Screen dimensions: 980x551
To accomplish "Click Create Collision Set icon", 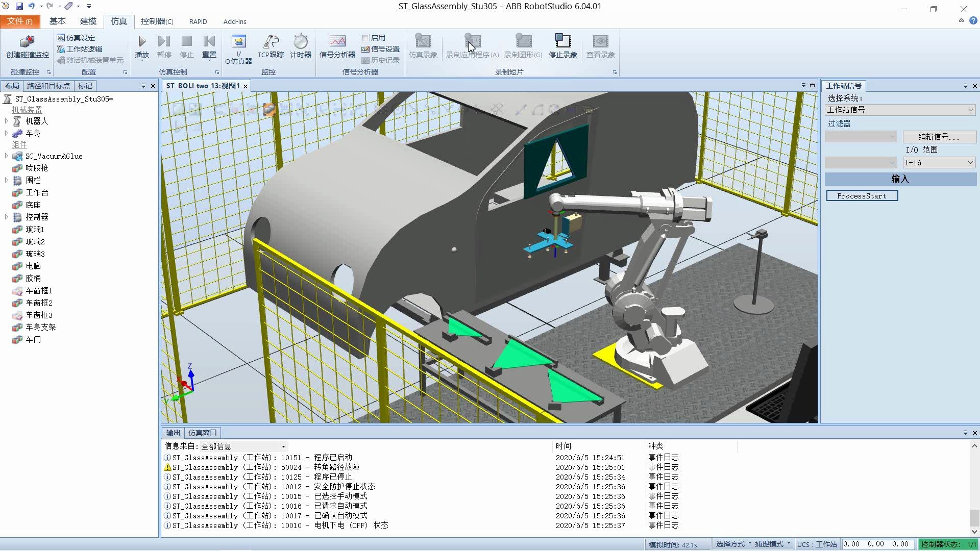I will coord(27,42).
